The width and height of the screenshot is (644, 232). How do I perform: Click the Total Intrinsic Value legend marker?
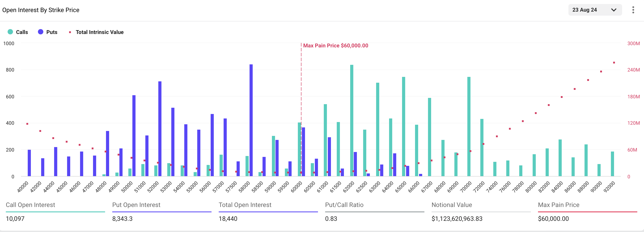click(x=70, y=32)
